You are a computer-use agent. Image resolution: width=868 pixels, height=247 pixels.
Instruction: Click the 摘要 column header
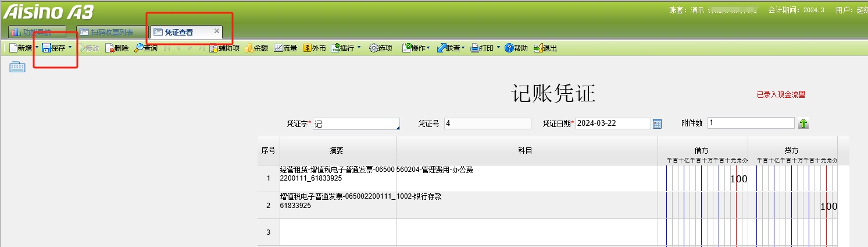point(338,150)
